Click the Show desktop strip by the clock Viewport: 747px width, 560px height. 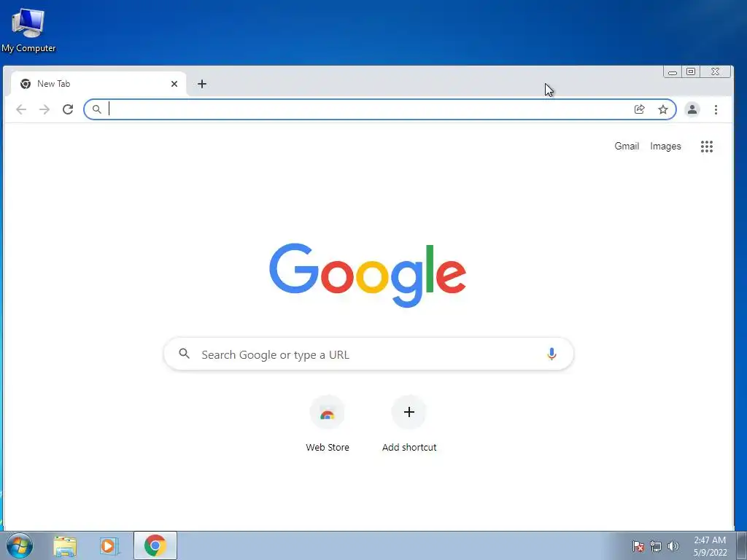pos(742,545)
